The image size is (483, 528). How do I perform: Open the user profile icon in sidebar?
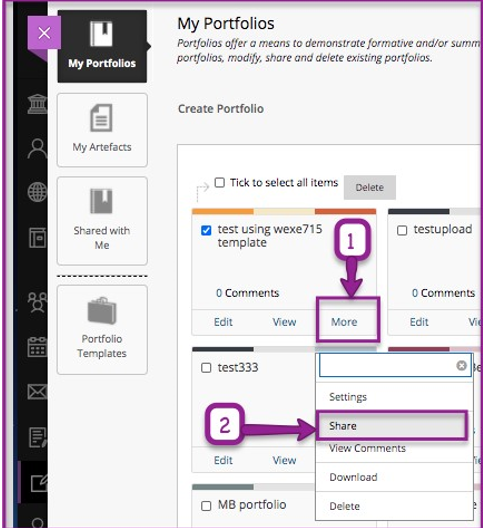(x=37, y=148)
